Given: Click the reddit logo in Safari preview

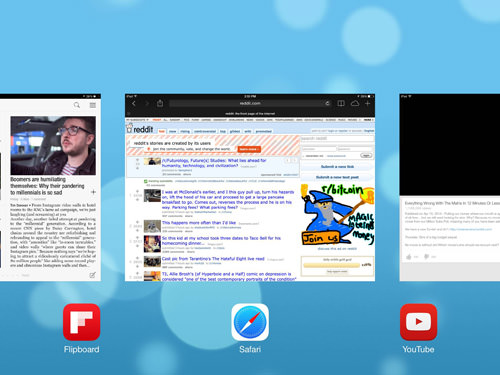Looking at the screenshot, I should (140, 129).
